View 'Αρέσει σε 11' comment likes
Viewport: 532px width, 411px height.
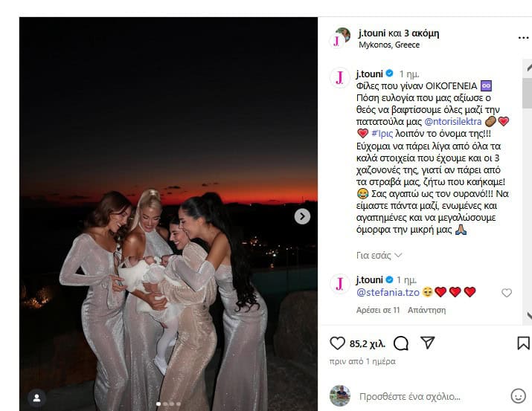[378, 310]
